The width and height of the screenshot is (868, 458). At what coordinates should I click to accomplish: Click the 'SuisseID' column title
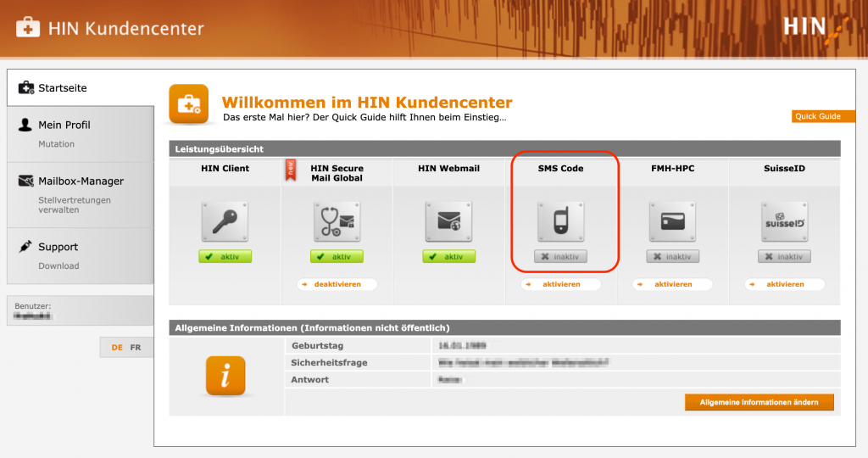tap(784, 169)
